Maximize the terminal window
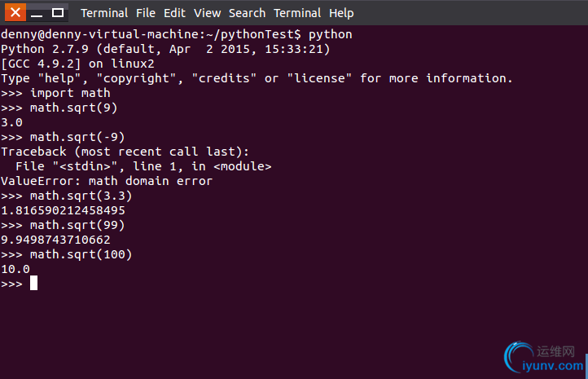 click(57, 13)
